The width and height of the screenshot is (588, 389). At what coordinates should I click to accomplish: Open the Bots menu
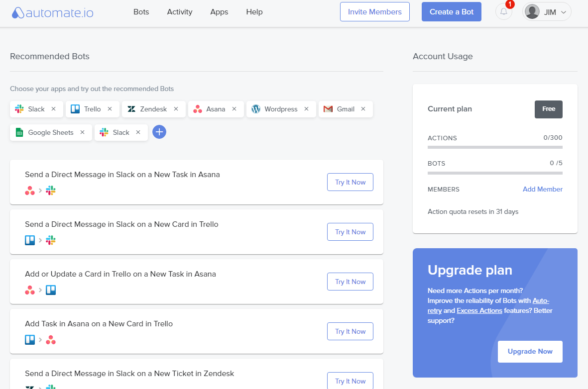[141, 12]
